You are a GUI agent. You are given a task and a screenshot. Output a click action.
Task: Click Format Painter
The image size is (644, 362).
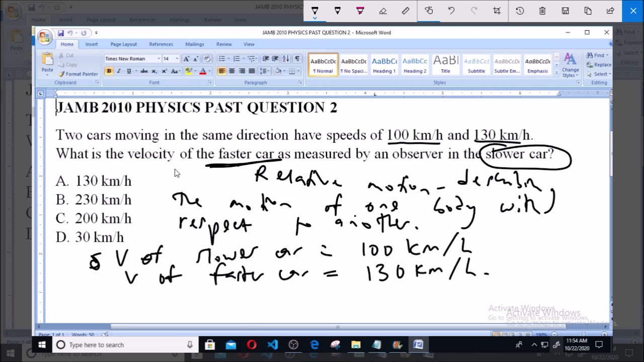[x=78, y=74]
